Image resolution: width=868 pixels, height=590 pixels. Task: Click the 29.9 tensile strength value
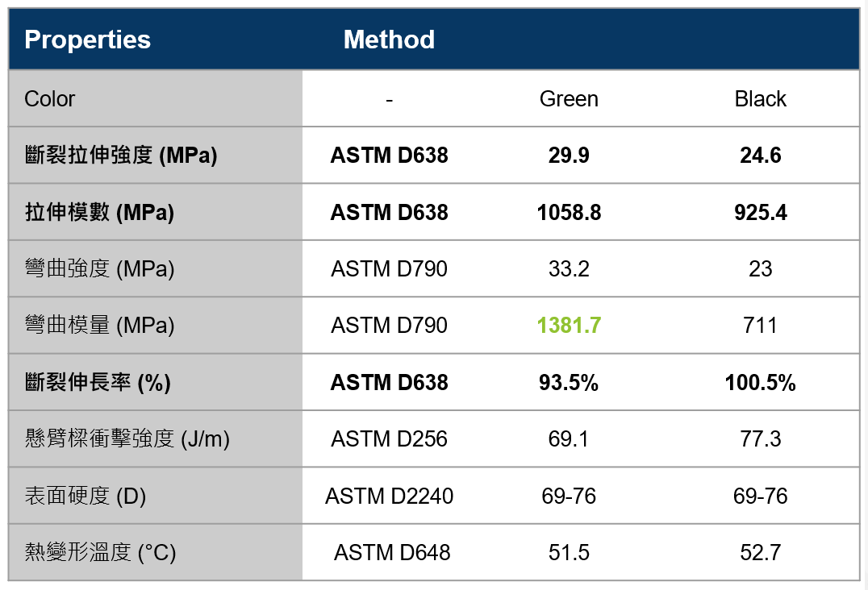[x=569, y=156]
